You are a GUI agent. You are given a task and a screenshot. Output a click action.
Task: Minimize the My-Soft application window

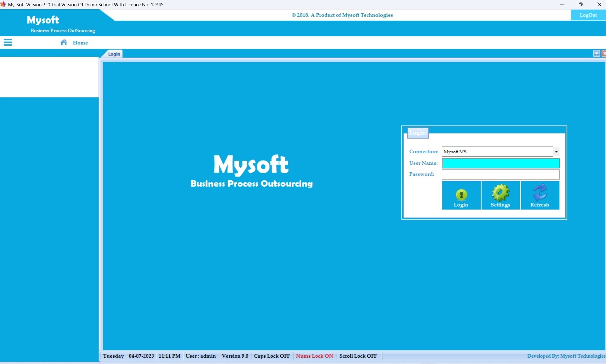tap(562, 4)
